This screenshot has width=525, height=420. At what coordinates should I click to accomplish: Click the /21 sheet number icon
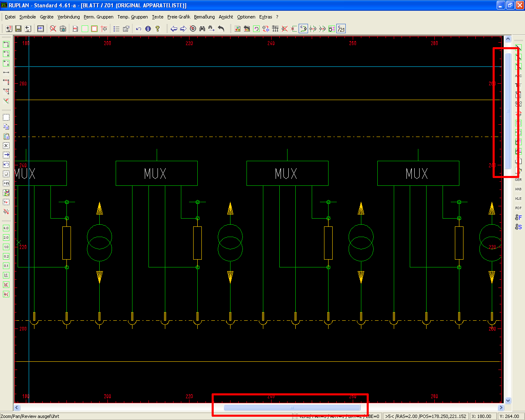[341, 29]
